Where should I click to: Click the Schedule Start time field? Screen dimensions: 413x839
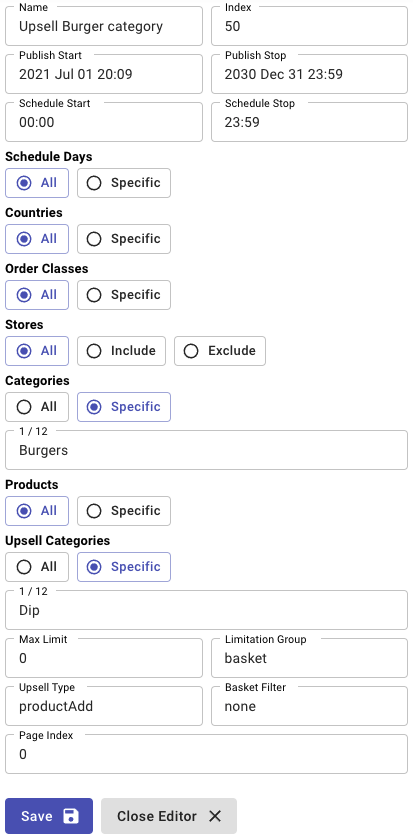[x=104, y=122]
